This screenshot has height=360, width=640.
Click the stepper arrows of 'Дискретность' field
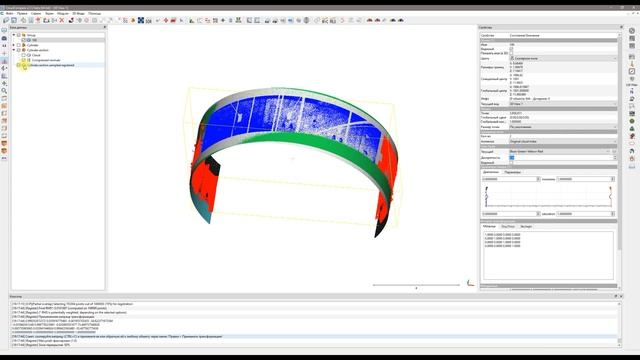point(615,158)
